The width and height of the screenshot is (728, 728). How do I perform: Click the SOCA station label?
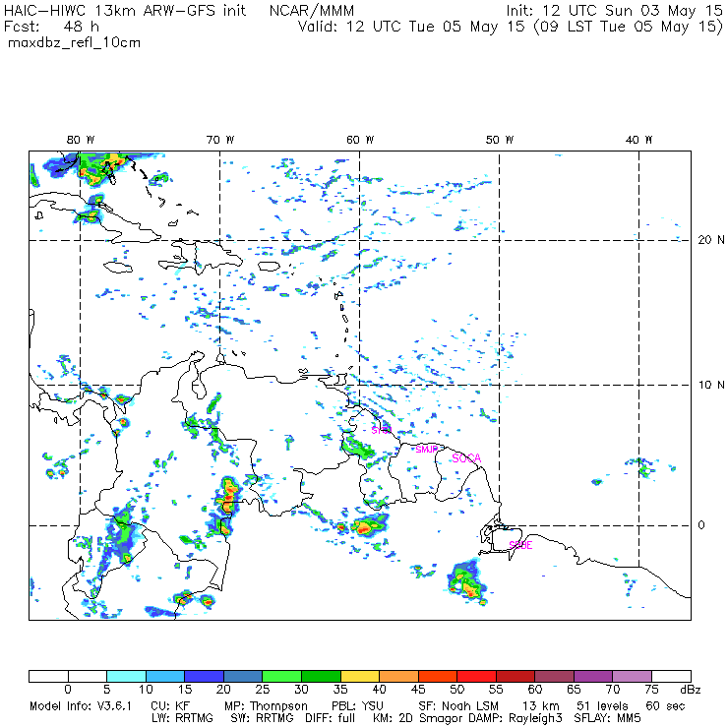466,458
